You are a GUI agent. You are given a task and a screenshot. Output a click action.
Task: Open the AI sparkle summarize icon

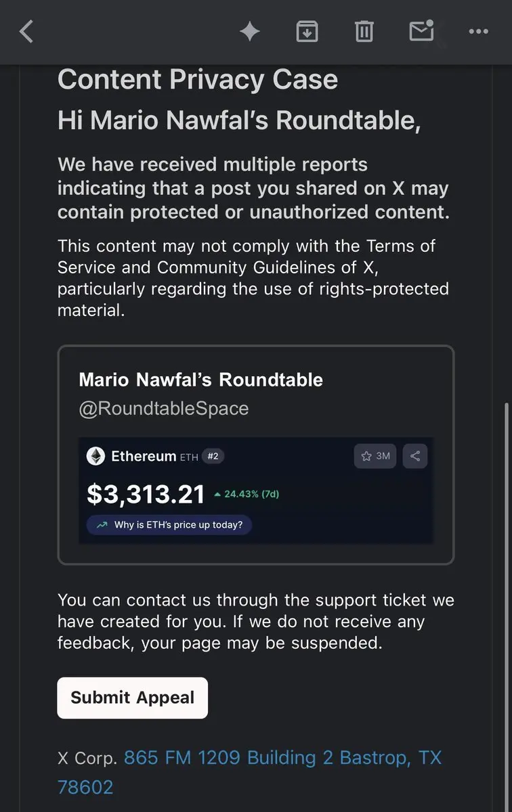250,31
